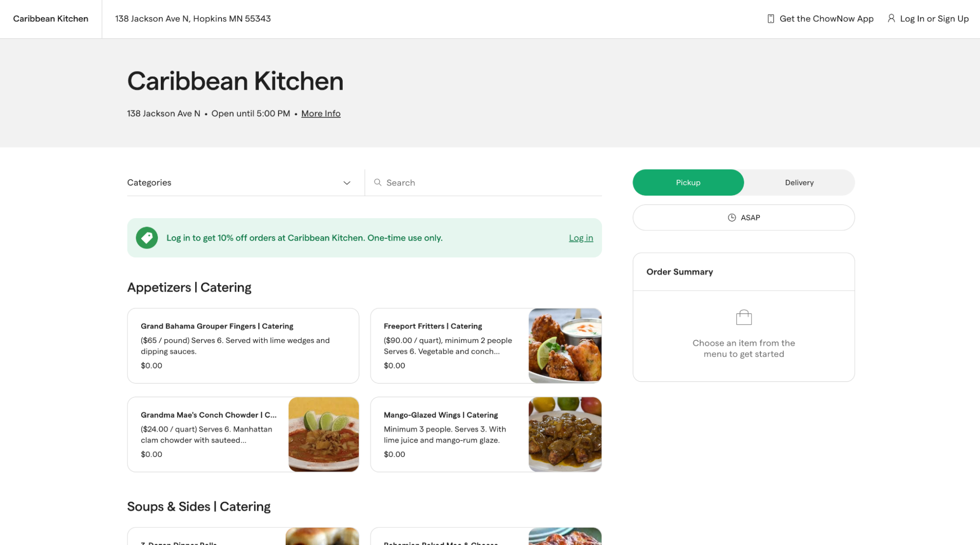Click the Conch Chowder soup photo thumbnail
The width and height of the screenshot is (980, 545).
pos(324,434)
